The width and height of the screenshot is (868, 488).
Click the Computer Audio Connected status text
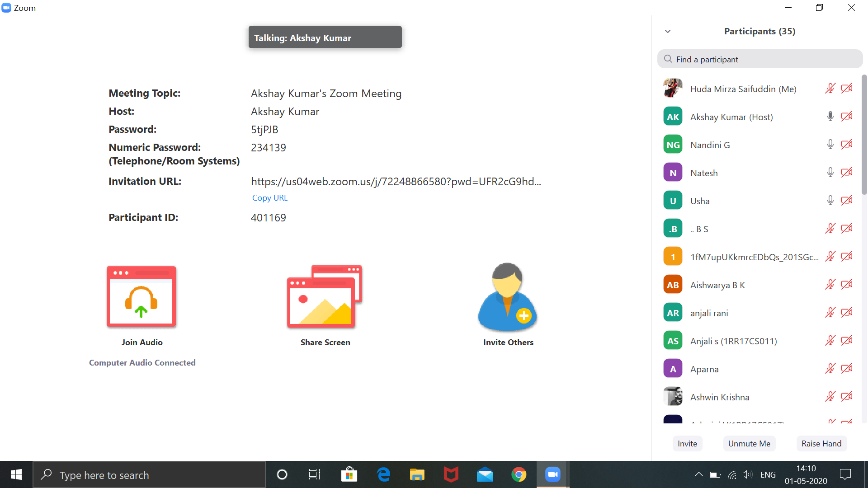tap(142, 363)
